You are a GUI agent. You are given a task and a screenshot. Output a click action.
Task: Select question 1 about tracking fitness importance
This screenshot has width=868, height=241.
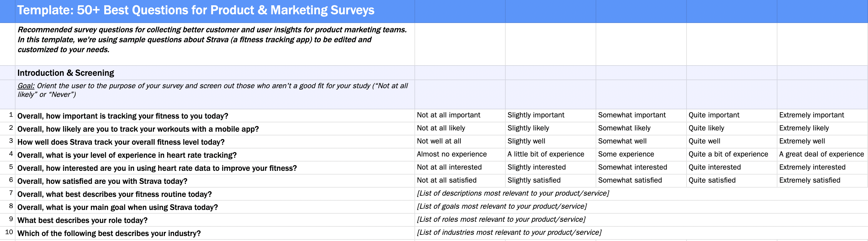[x=123, y=116]
